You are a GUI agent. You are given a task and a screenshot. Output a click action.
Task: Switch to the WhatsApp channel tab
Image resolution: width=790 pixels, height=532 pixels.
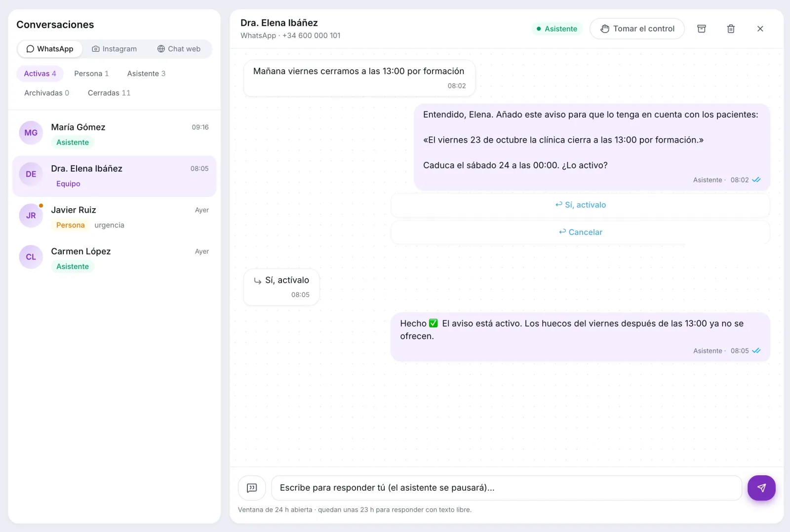[50, 49]
